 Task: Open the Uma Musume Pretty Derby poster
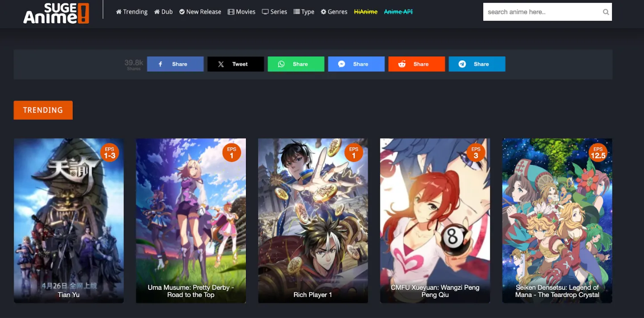point(191,221)
